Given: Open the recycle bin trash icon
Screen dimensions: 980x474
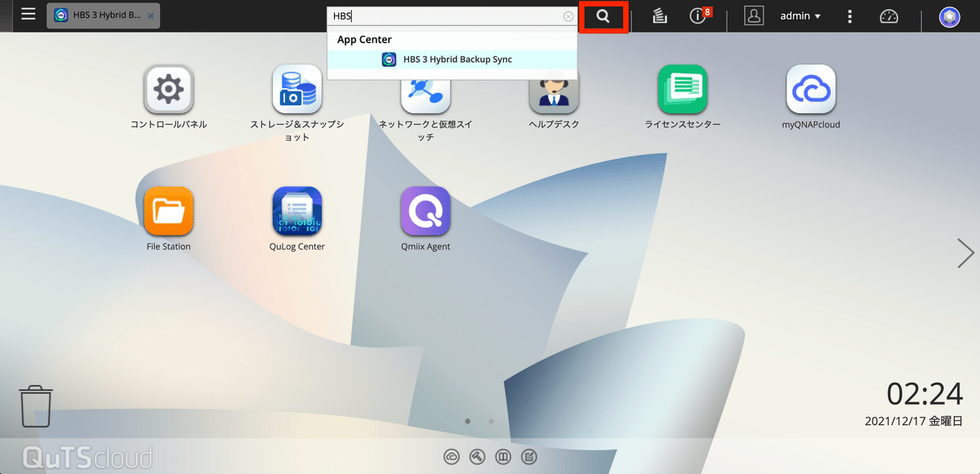Looking at the screenshot, I should [x=36, y=406].
